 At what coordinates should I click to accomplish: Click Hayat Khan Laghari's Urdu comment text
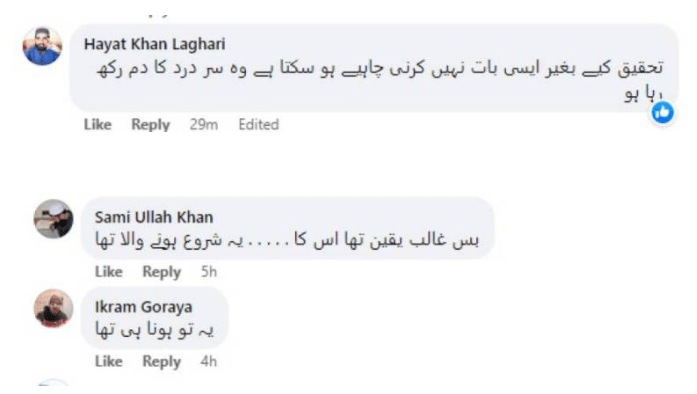(380, 80)
